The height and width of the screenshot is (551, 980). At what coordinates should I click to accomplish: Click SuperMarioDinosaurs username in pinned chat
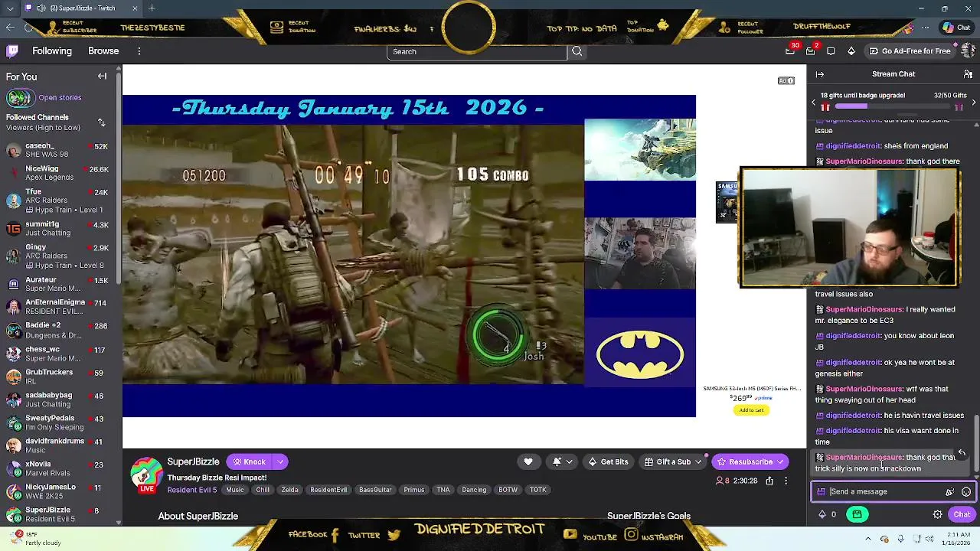coord(864,457)
